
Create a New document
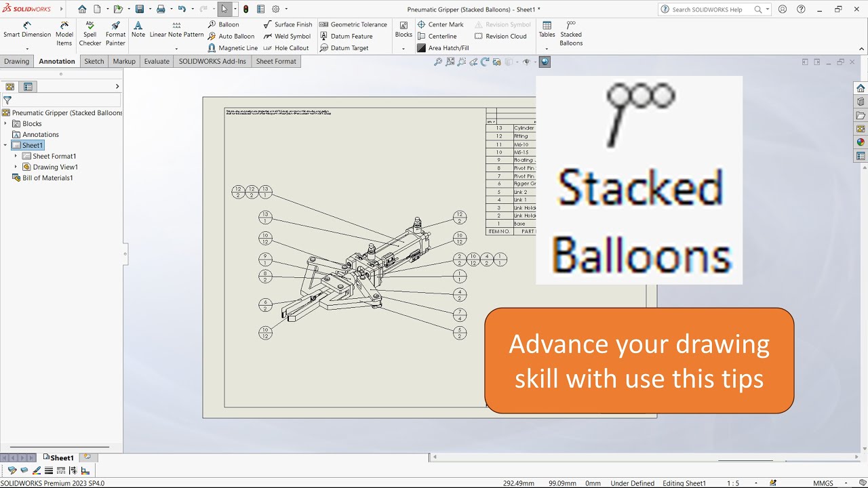[97, 9]
